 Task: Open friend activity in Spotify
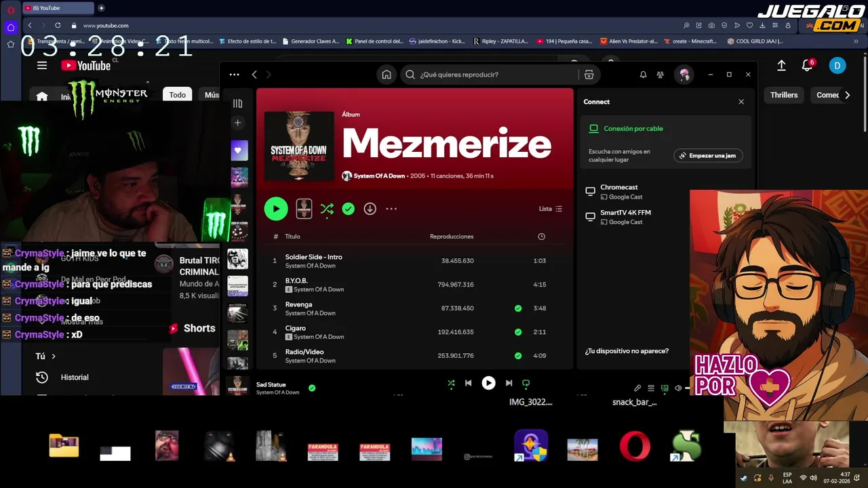coord(660,75)
